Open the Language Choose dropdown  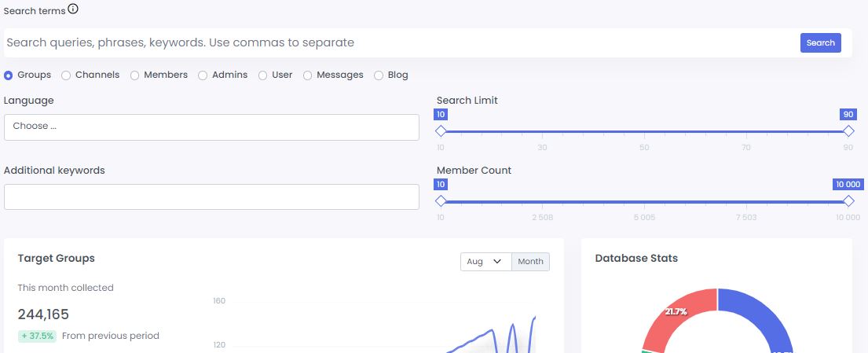click(211, 127)
